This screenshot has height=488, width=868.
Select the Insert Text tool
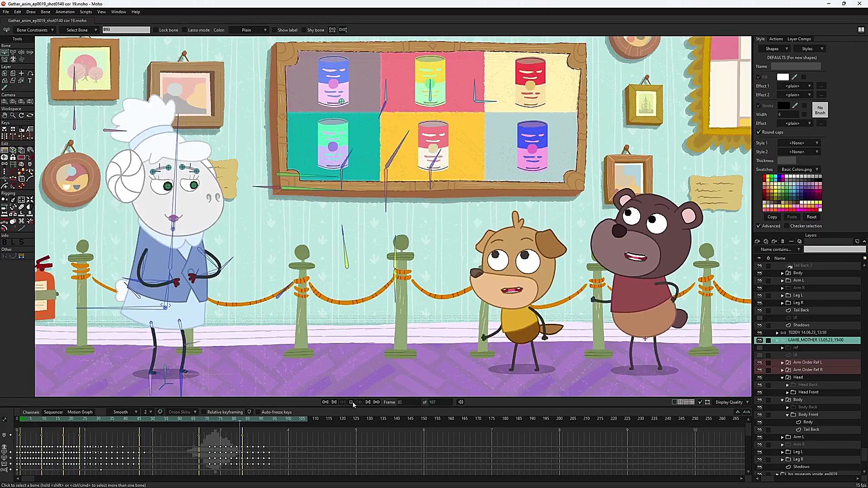tap(30, 80)
